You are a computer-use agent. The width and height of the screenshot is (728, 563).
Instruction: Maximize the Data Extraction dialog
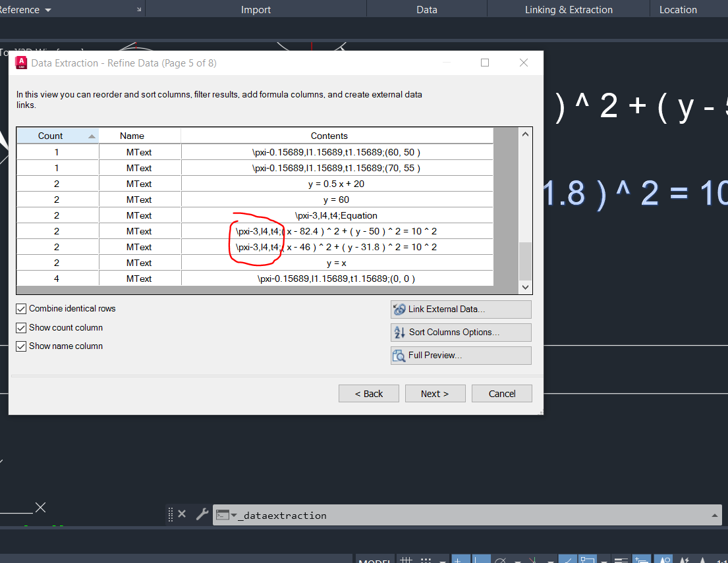pyautogui.click(x=485, y=63)
